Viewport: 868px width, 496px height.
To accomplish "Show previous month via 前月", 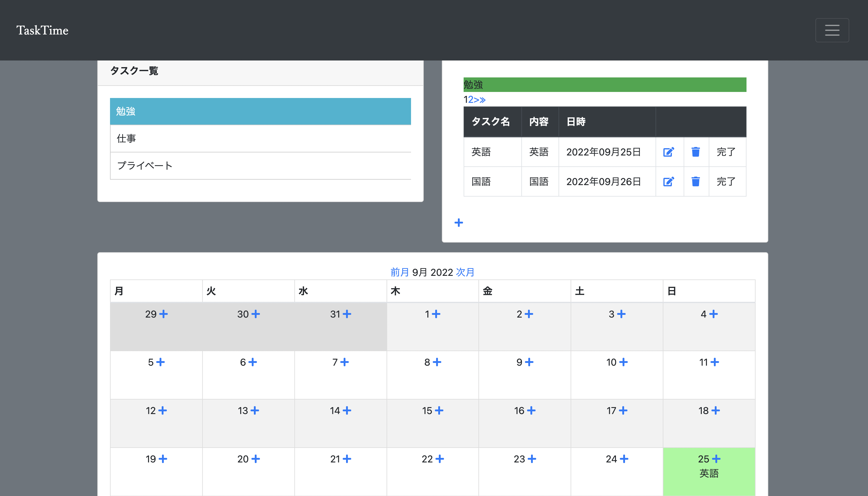I will (400, 272).
